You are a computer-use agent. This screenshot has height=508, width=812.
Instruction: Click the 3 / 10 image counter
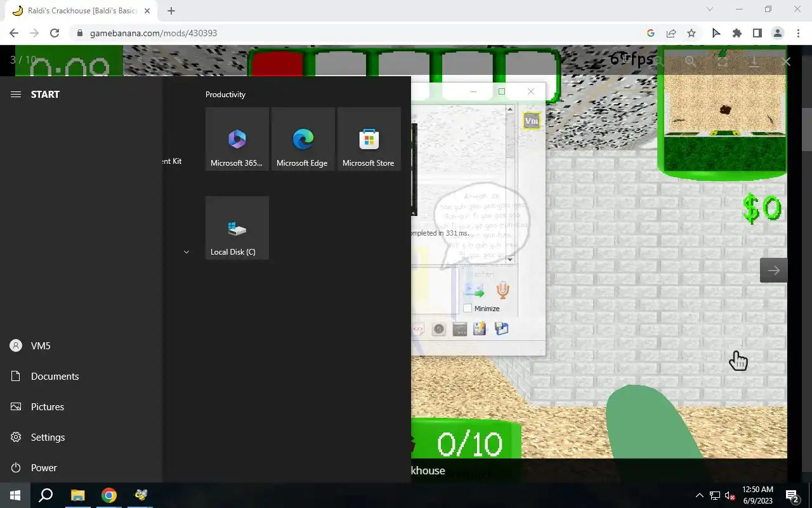tap(23, 60)
